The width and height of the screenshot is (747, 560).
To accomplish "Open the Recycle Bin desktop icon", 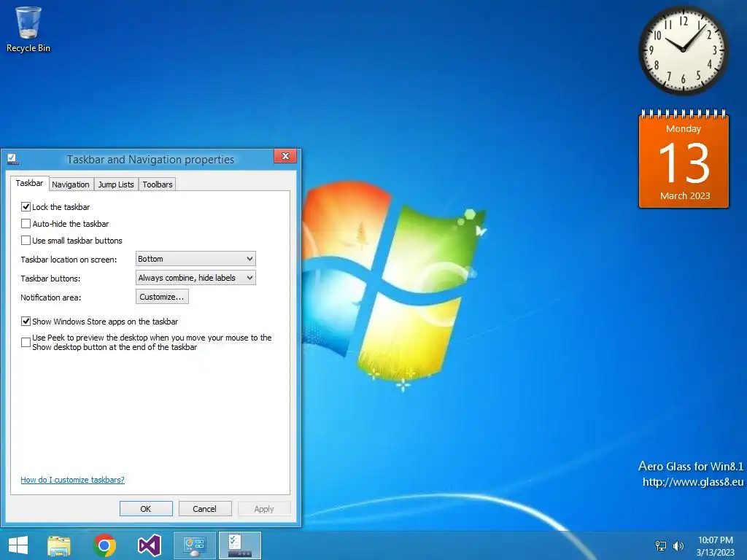I will coord(28,29).
